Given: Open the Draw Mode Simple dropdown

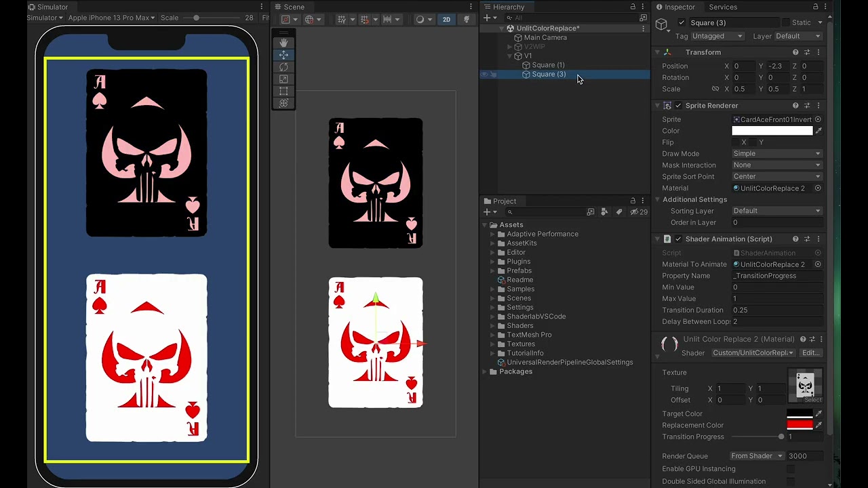Looking at the screenshot, I should (x=777, y=154).
